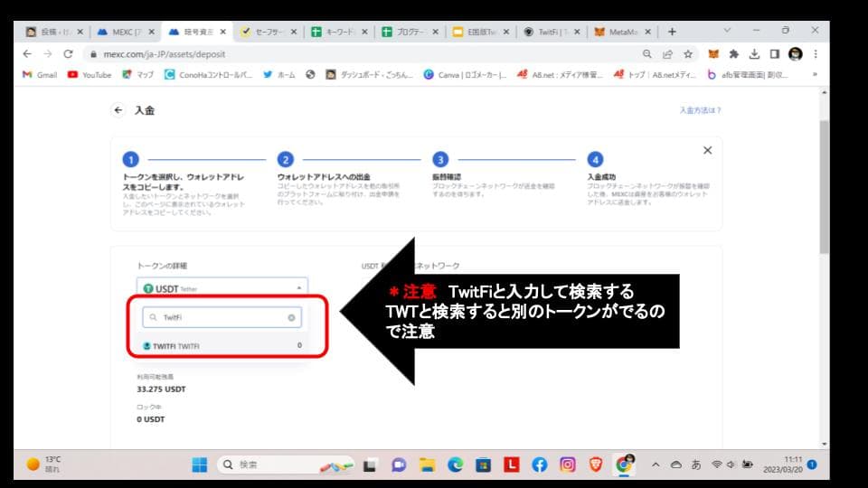
Task: Open the Chrome profile avatar
Action: point(796,53)
